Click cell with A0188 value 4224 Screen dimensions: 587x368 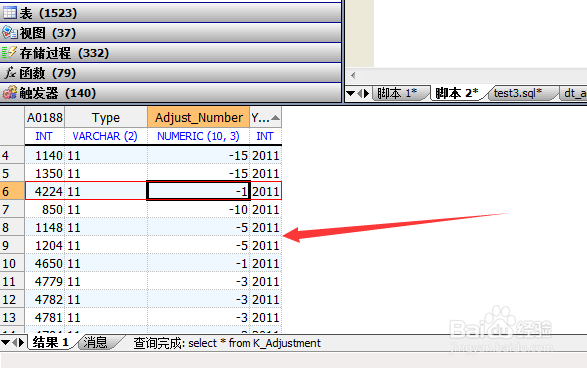(x=45, y=191)
